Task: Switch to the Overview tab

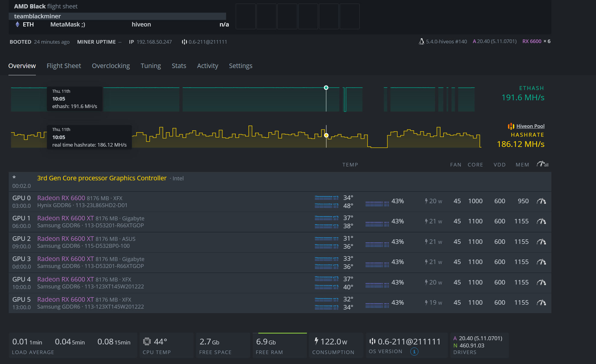Action: tap(22, 66)
